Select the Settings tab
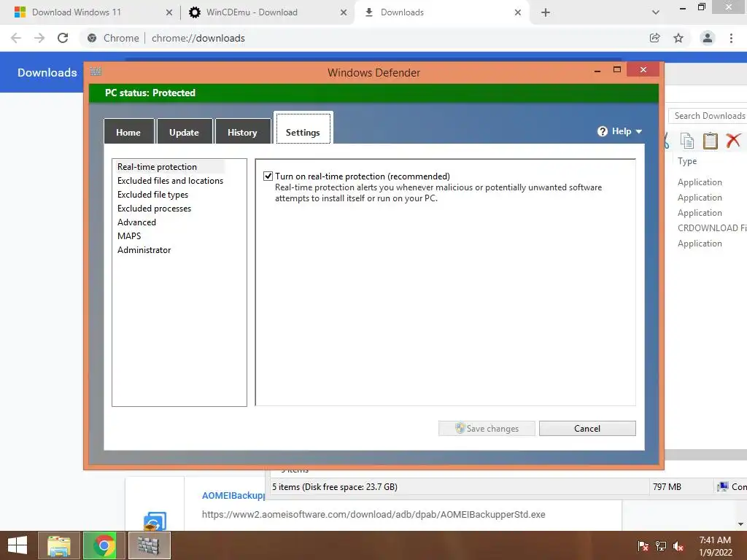Viewport: 747px width, 560px height. pyautogui.click(x=303, y=128)
